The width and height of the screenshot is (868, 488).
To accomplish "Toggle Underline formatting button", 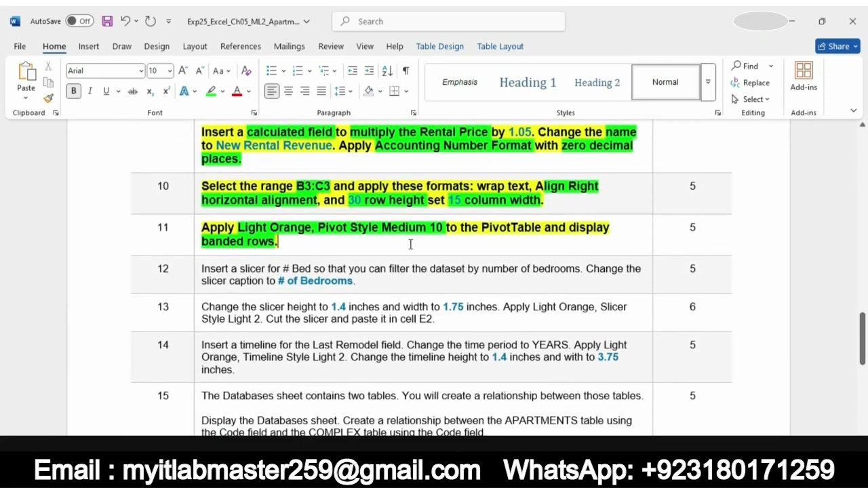I will (106, 91).
